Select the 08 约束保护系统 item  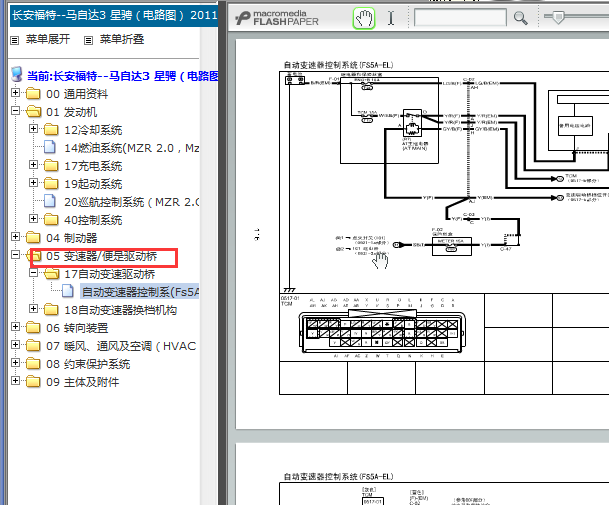pyautogui.click(x=88, y=364)
